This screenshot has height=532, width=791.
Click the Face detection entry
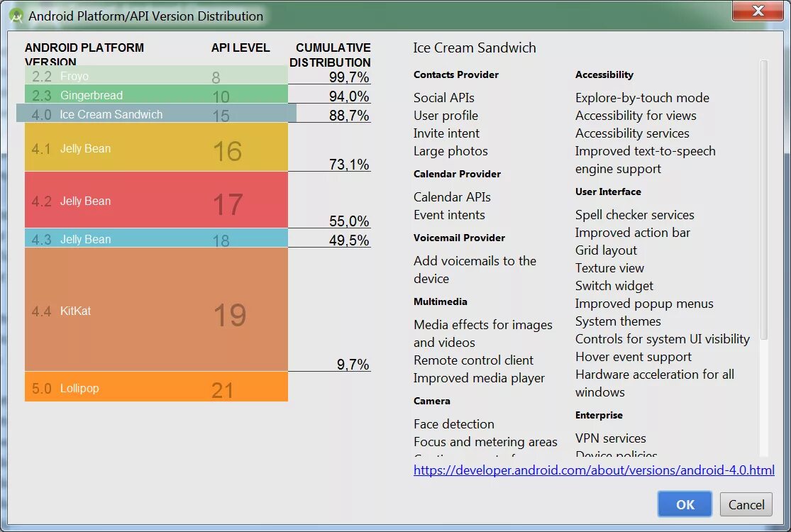tap(454, 424)
